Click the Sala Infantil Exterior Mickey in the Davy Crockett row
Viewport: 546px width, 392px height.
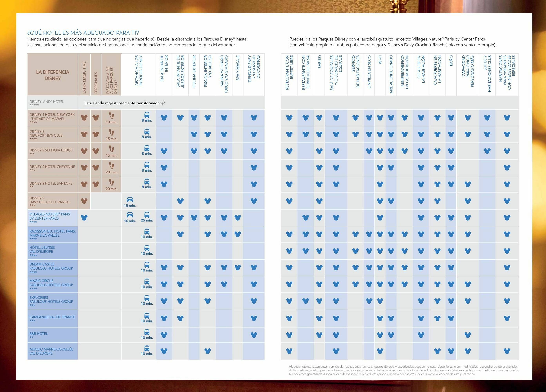coord(180,201)
